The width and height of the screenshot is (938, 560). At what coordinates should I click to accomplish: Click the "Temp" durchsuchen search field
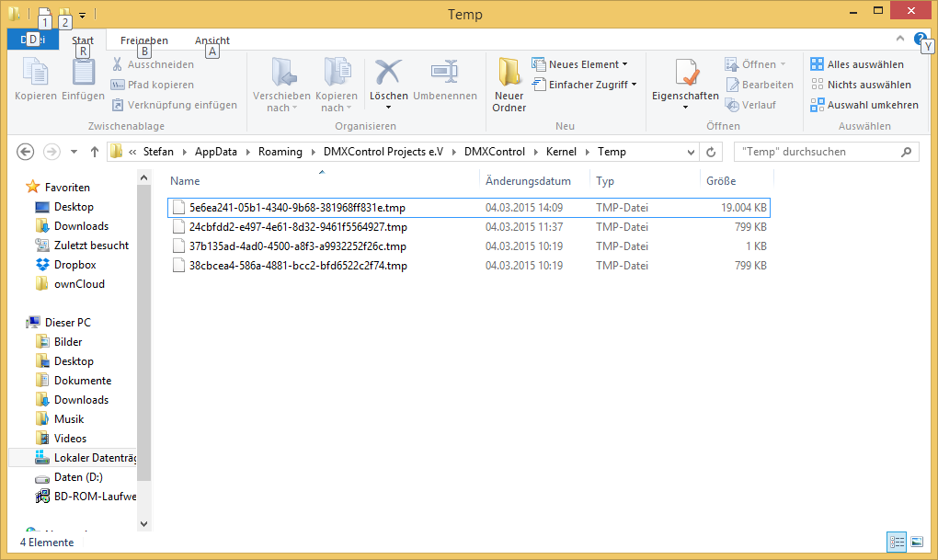[814, 152]
